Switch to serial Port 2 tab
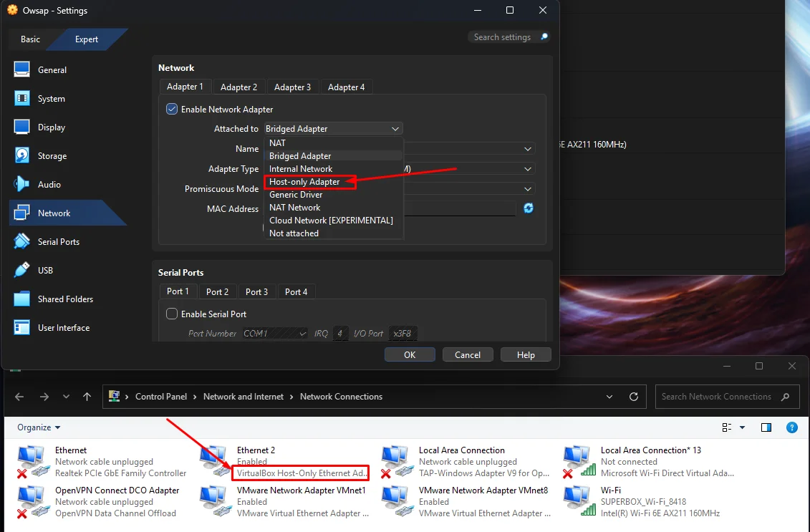The image size is (810, 532). 217,292
